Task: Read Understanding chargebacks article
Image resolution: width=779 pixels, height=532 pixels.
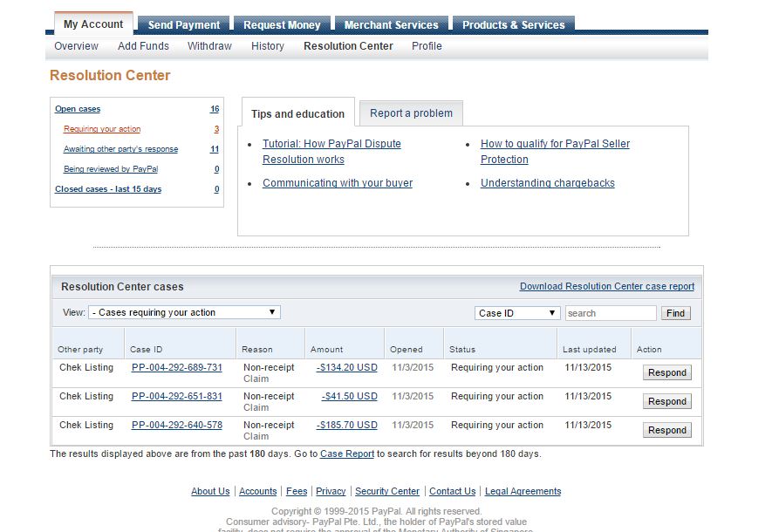Action: [548, 183]
